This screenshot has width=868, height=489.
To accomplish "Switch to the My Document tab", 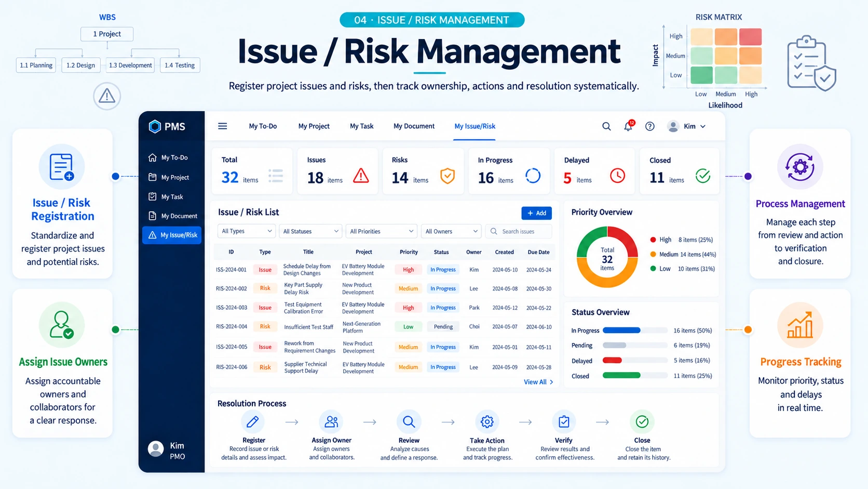I will [x=414, y=126].
